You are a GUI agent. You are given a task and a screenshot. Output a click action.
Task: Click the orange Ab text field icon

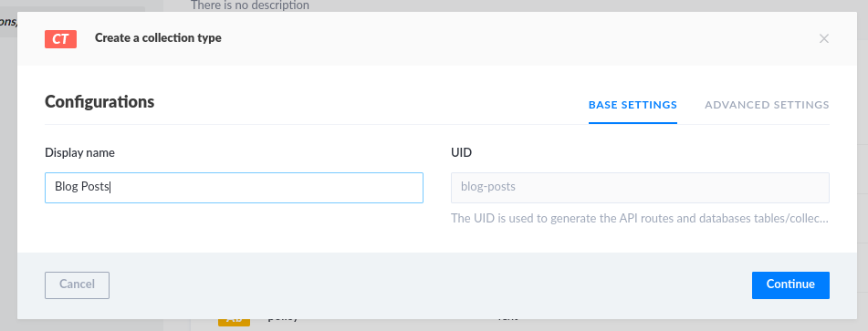click(235, 322)
